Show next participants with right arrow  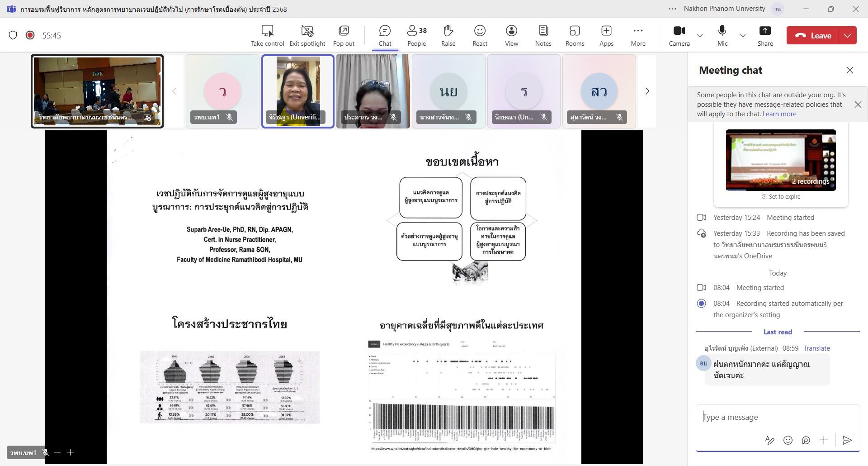[647, 91]
